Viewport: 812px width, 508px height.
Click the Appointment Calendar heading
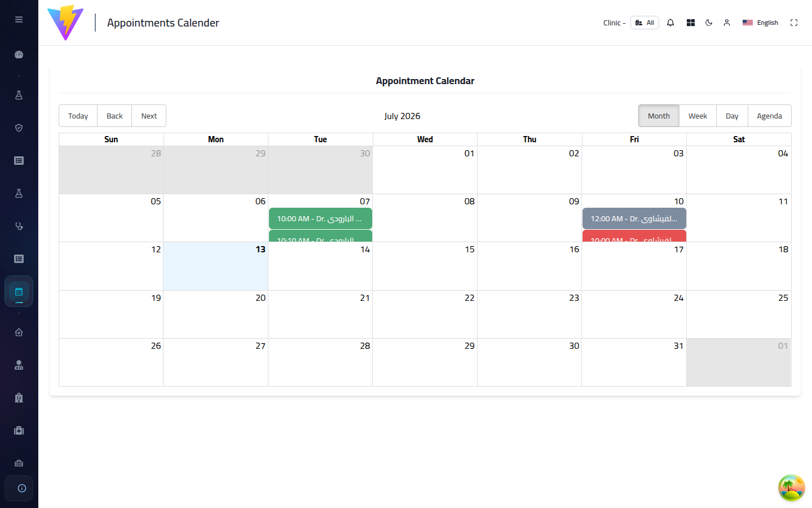point(425,81)
